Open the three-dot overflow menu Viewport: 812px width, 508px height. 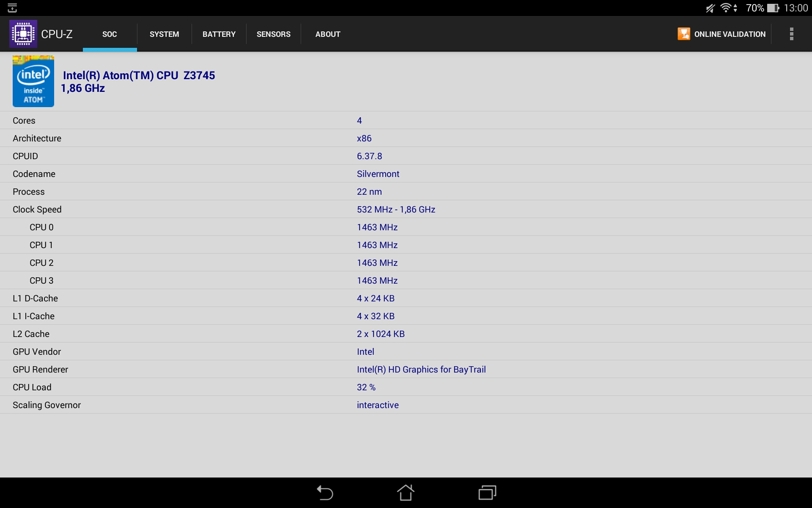click(x=791, y=34)
